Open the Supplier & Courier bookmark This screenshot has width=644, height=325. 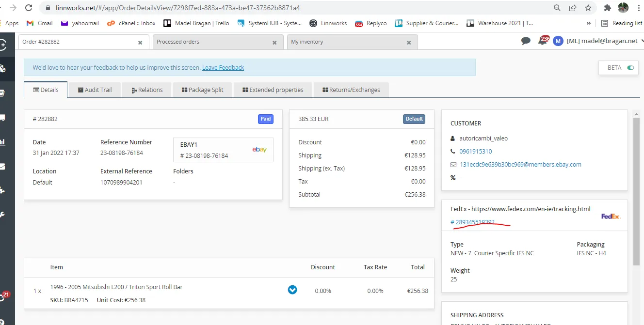427,23
